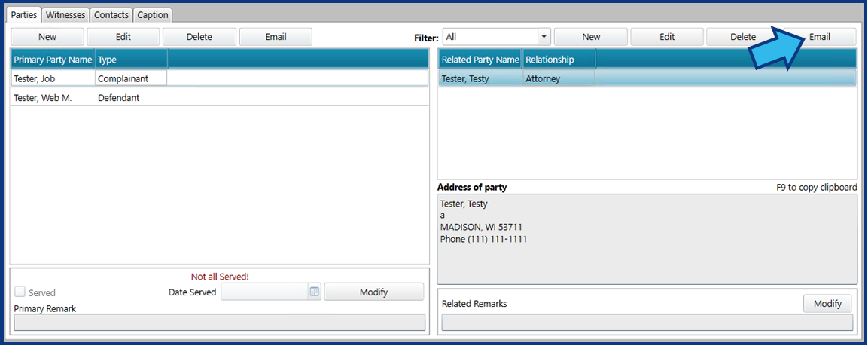Click Modify button next to Date Served

373,292
